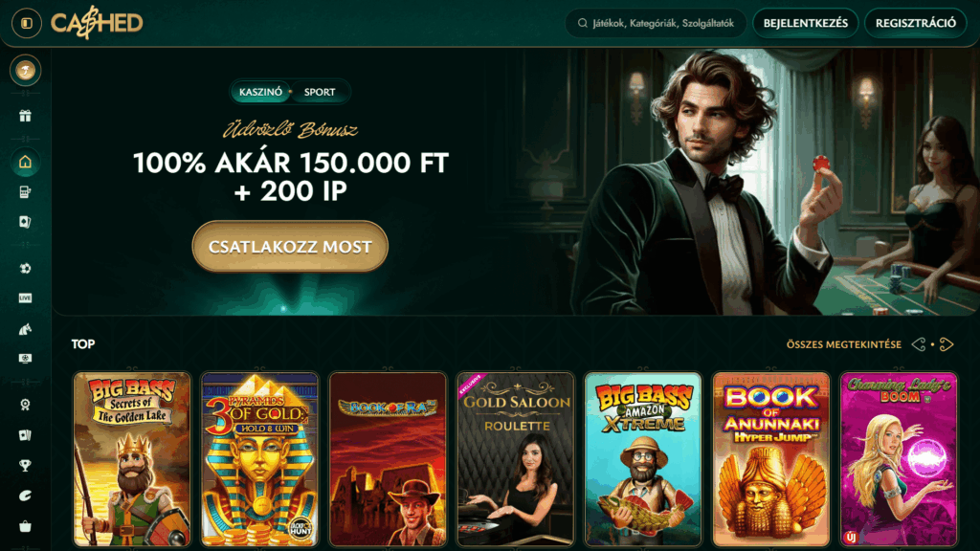Click the REGISZTRÁCIÓ button

pos(915,23)
